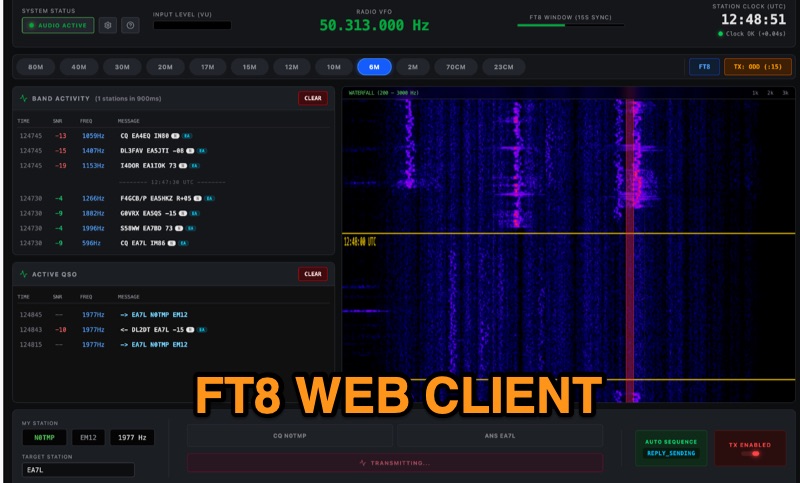Click the EM12 grid locator field
Viewport: 800px width, 483px height.
[88, 437]
